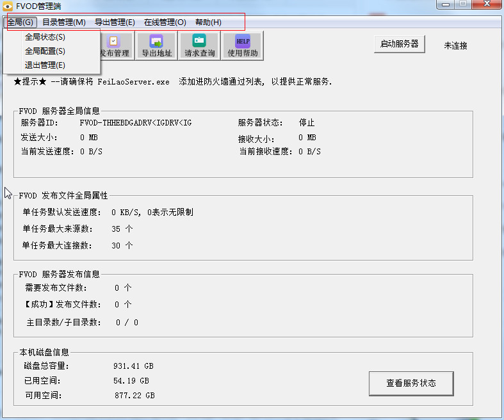Open the 目录管理(M) menu
This screenshot has width=504, height=420.
tap(64, 22)
